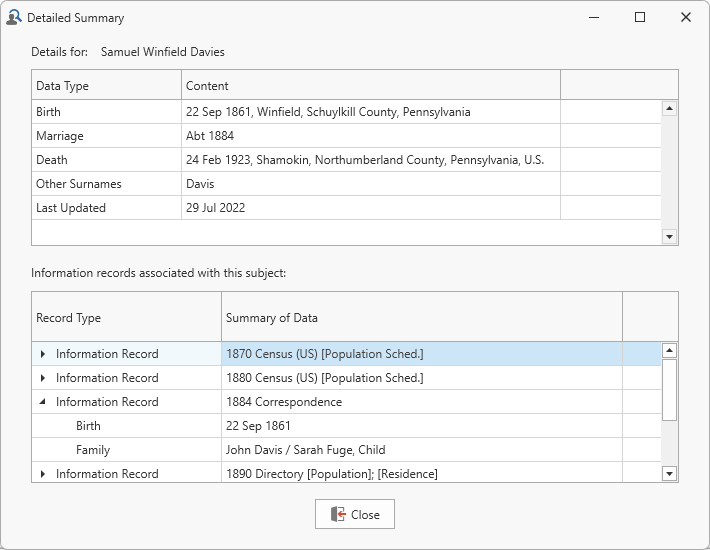Click the records list scroll up arrow

(x=669, y=351)
